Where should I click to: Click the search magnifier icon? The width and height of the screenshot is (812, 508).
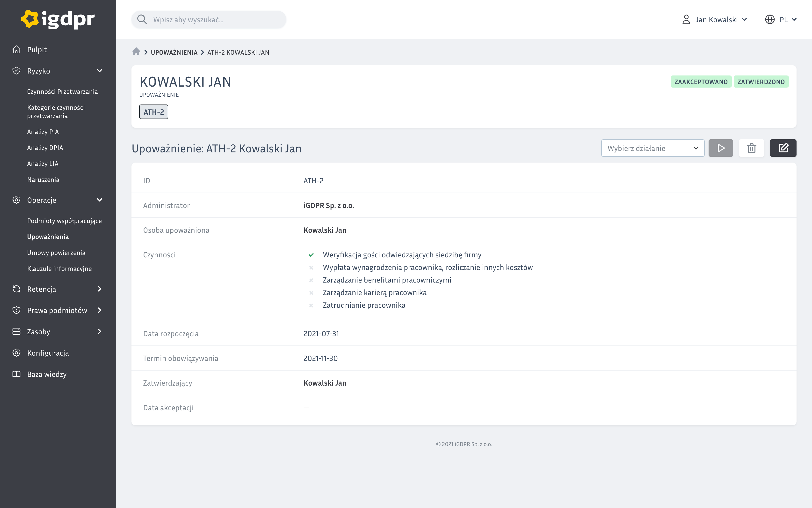(x=142, y=20)
